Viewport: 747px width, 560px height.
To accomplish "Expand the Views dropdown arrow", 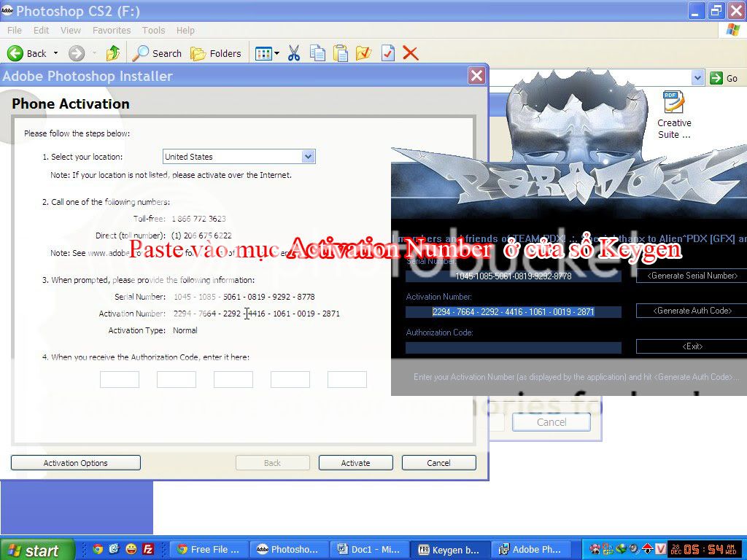I will 276,53.
